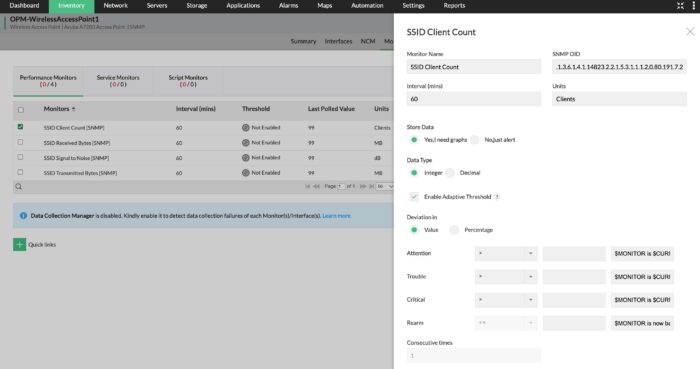700x369 pixels.
Task: Open the Rearm condition dropdown
Action: point(506,323)
